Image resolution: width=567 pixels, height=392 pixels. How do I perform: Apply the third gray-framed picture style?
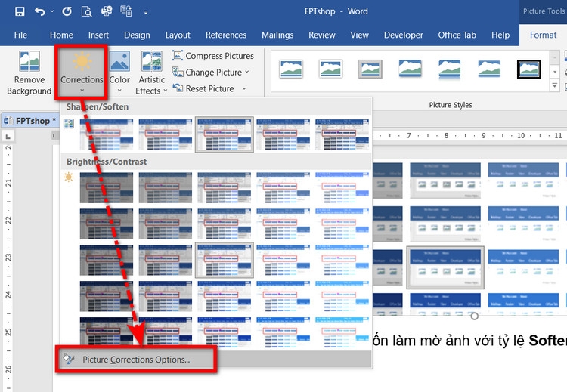pyautogui.click(x=370, y=69)
